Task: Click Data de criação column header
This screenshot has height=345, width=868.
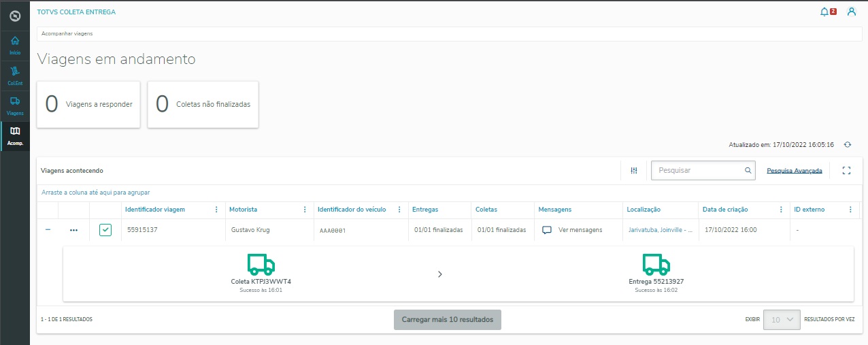Action: pos(727,210)
